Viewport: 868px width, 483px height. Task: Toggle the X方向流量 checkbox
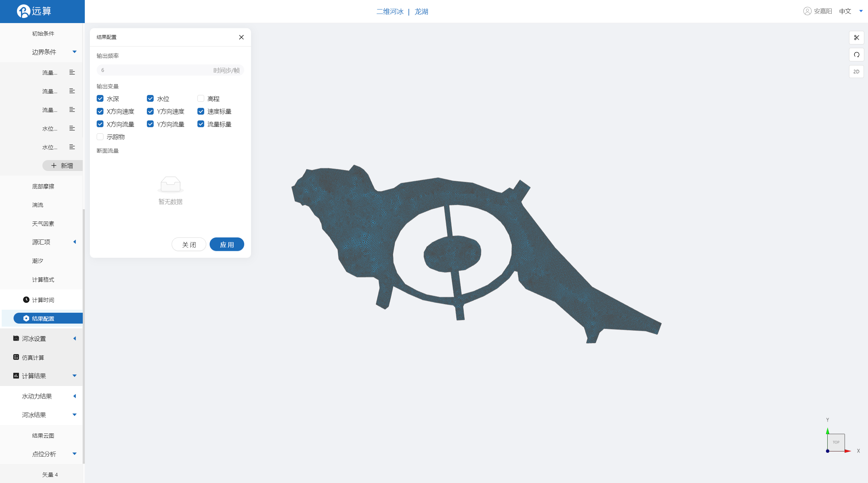(x=100, y=124)
